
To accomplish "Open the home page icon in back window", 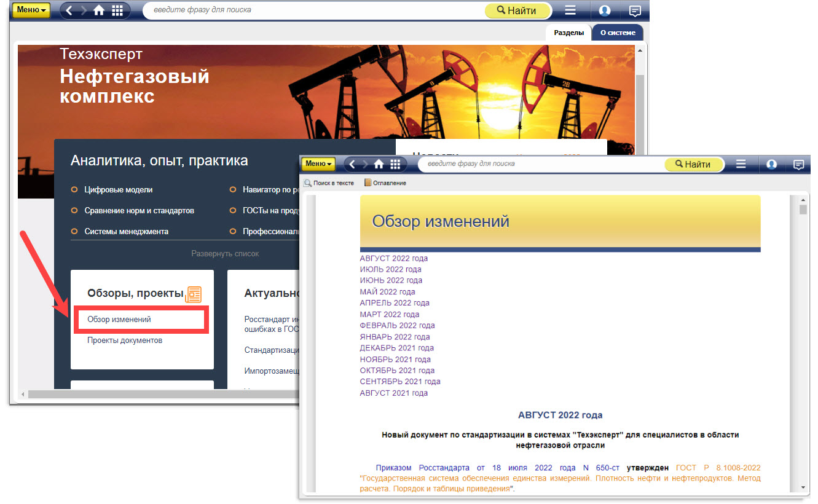I will click(x=99, y=10).
